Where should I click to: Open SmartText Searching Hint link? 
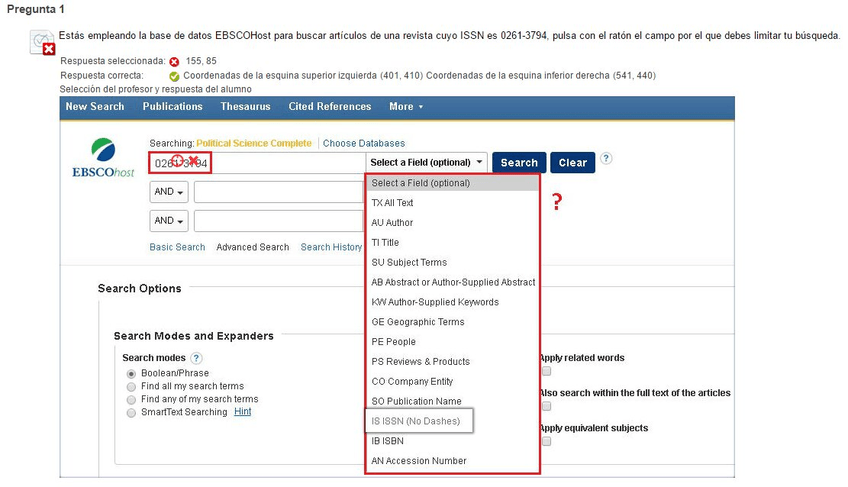coord(243,412)
